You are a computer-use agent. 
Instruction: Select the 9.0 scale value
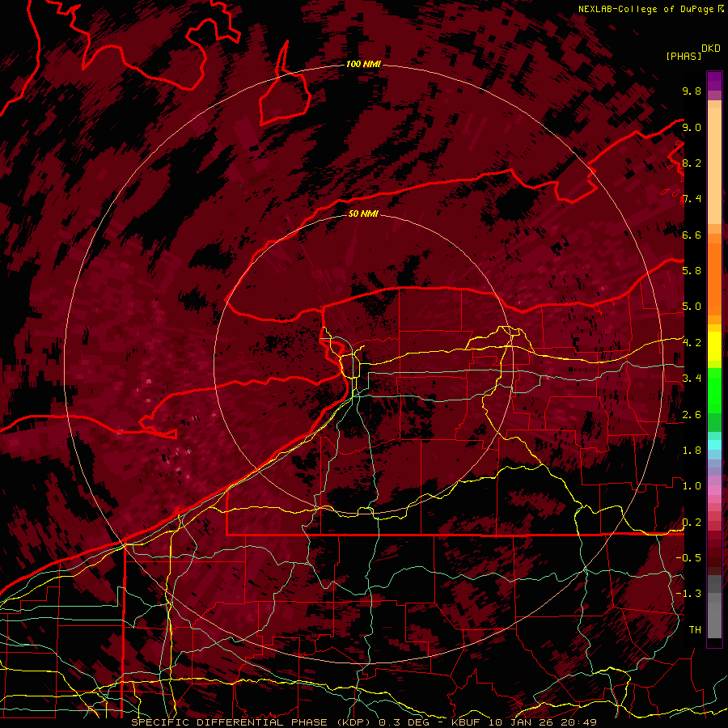692,127
